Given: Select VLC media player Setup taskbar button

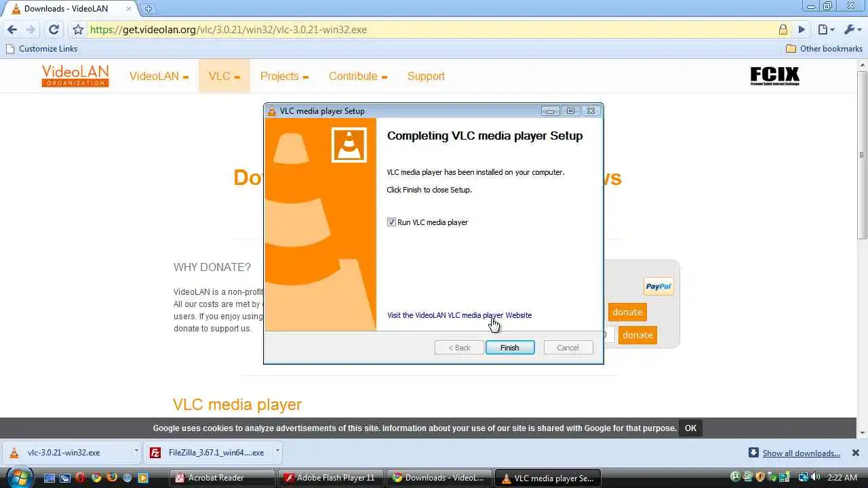Looking at the screenshot, I should click(548, 478).
